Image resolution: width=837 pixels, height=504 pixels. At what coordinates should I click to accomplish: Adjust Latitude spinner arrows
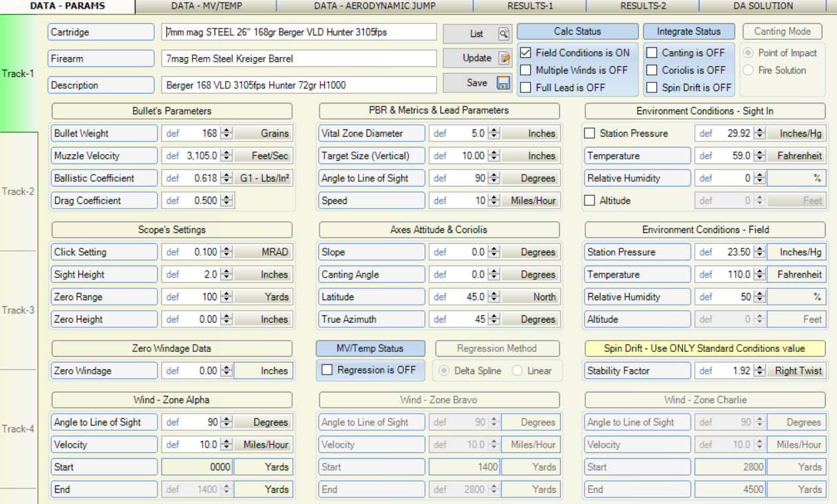494,297
